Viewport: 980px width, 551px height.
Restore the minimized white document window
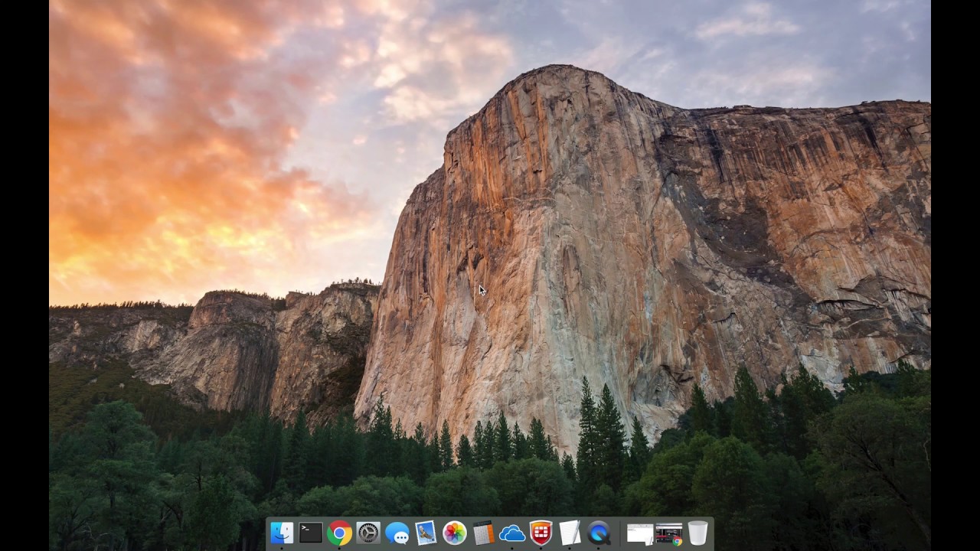[x=640, y=533]
